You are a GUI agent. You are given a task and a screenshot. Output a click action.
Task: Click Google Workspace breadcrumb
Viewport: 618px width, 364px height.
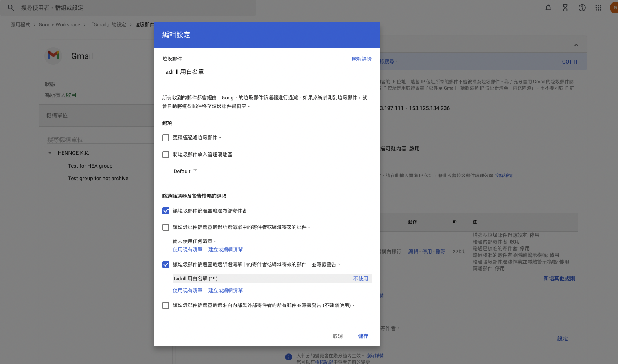coord(59,25)
